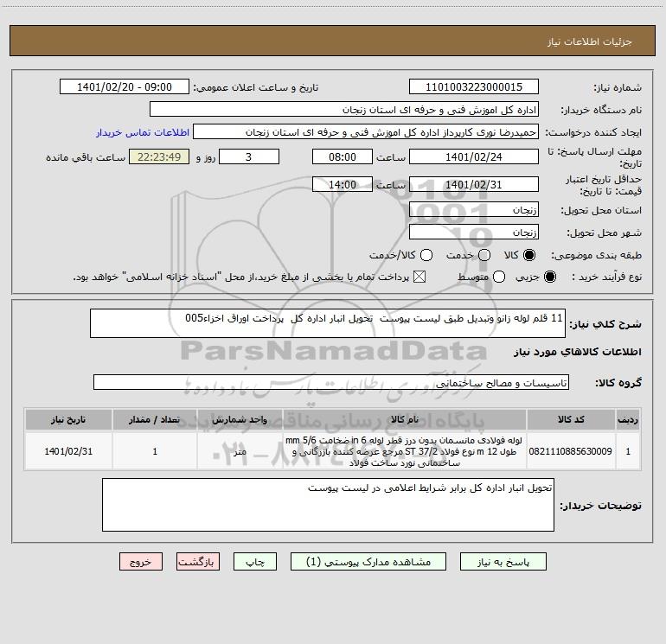Click the countdown timer 22:23:49
The width and height of the screenshot is (666, 644).
point(159,156)
